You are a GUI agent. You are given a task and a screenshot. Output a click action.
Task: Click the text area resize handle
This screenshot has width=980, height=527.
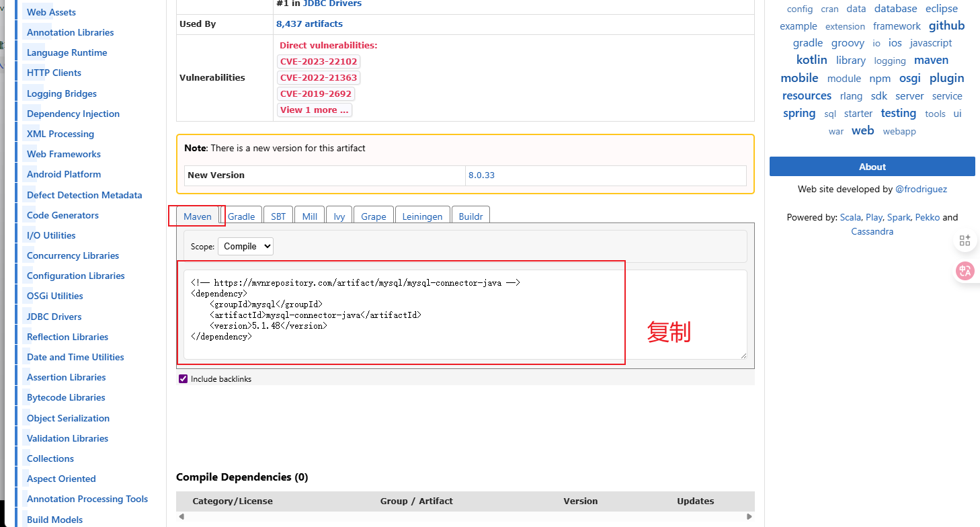pyautogui.click(x=743, y=355)
